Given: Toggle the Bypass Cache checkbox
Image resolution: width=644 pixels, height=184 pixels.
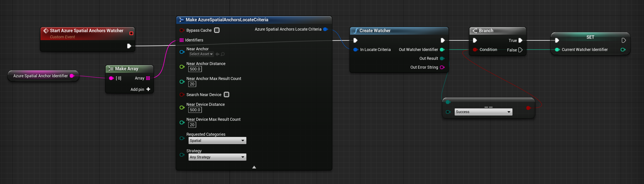Looking at the screenshot, I should tap(217, 30).
